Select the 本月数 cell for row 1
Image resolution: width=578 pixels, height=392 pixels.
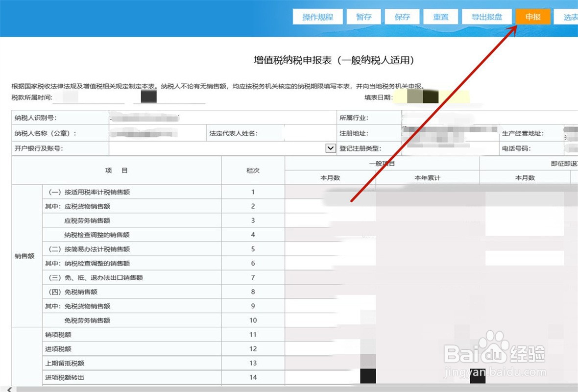[x=331, y=192]
